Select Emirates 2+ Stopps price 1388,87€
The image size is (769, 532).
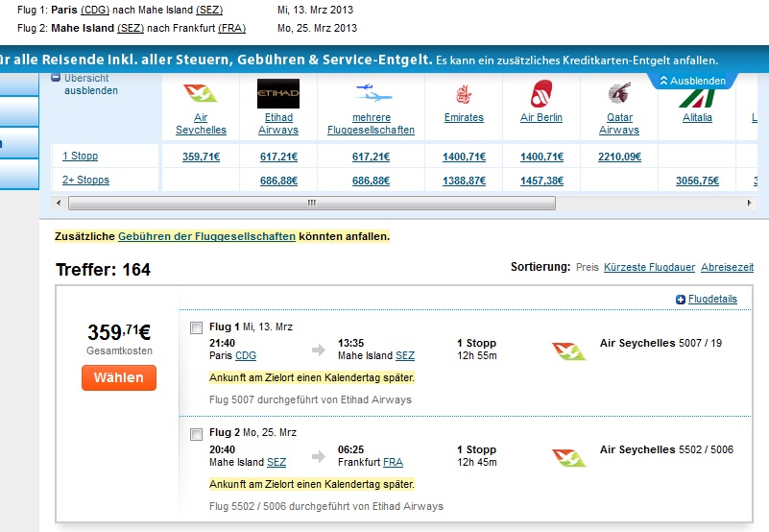tap(464, 181)
